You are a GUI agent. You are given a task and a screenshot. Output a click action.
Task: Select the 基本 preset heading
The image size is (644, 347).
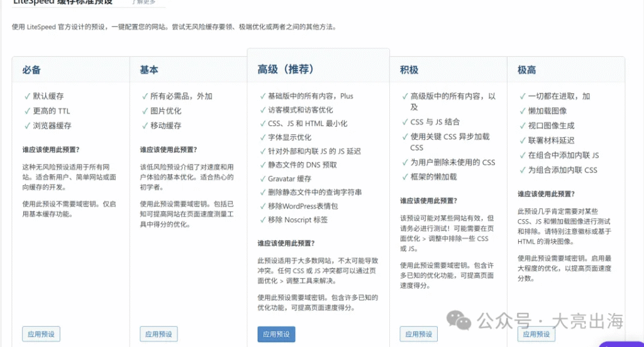click(x=148, y=70)
